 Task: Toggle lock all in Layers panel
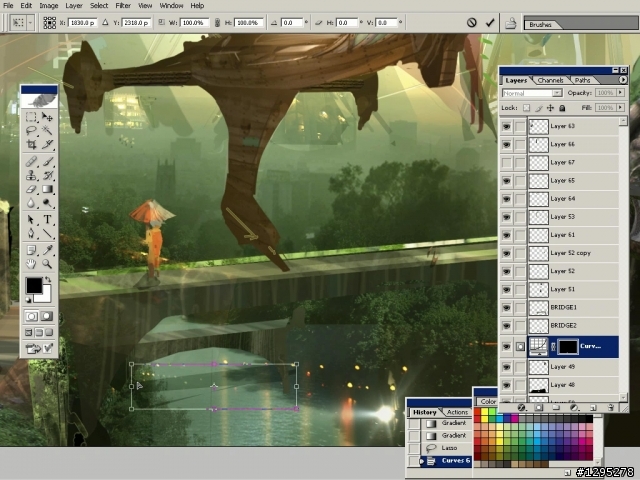(x=562, y=108)
